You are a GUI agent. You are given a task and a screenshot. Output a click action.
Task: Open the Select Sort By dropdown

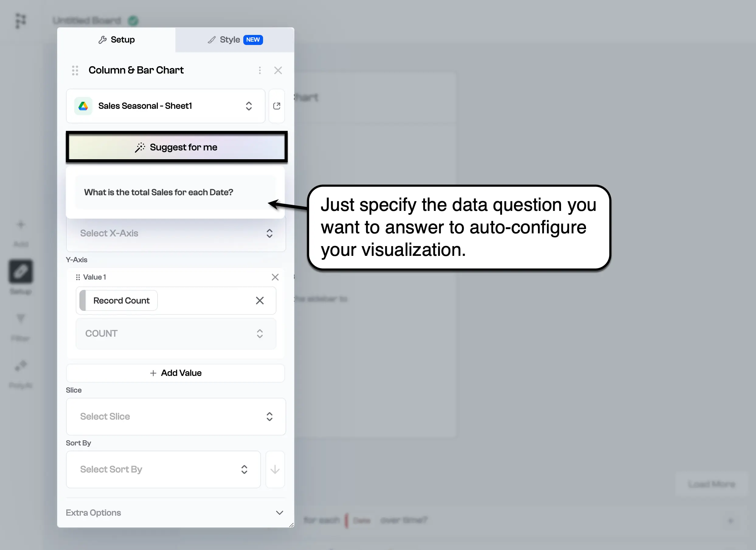163,469
